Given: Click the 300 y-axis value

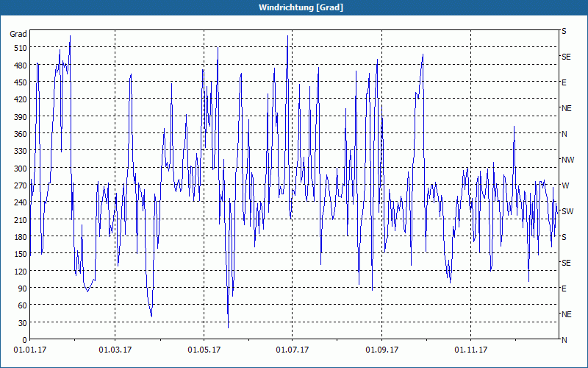Looking at the screenshot, I should click(21, 169).
